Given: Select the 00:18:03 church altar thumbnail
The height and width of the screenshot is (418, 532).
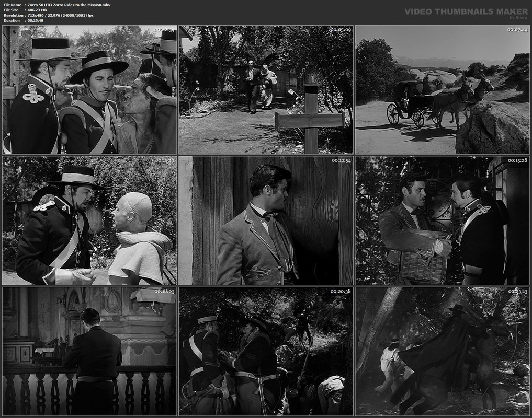Looking at the screenshot, I should point(89,352).
